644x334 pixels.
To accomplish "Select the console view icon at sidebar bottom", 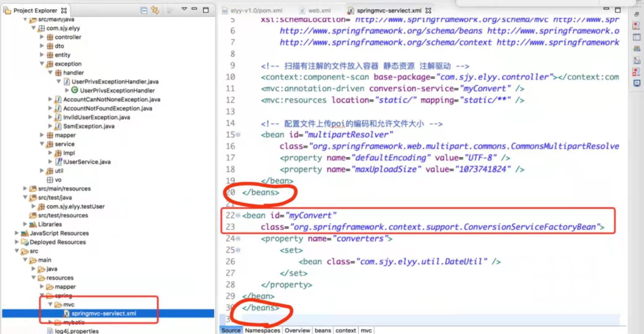I will tap(636, 83).
